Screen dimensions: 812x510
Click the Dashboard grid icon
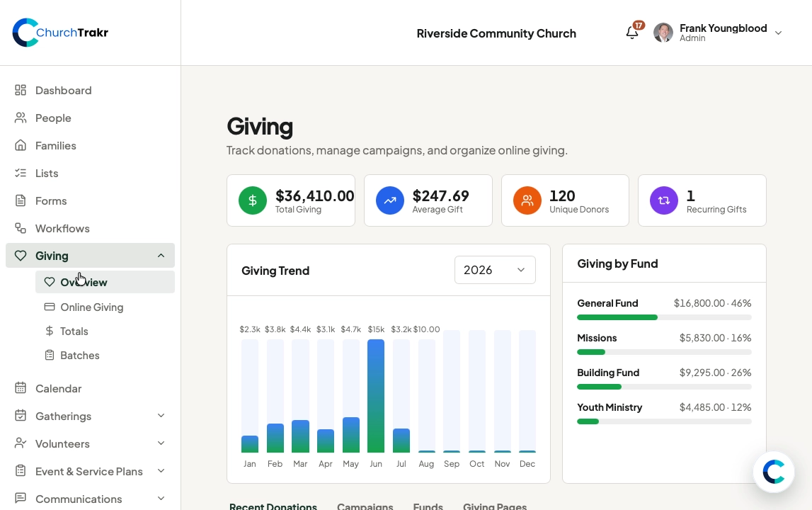21,90
